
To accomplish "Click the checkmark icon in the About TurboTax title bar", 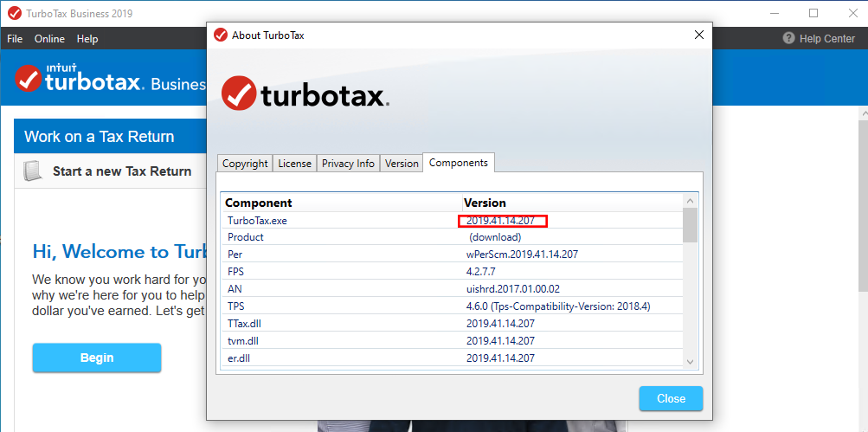I will [x=221, y=35].
